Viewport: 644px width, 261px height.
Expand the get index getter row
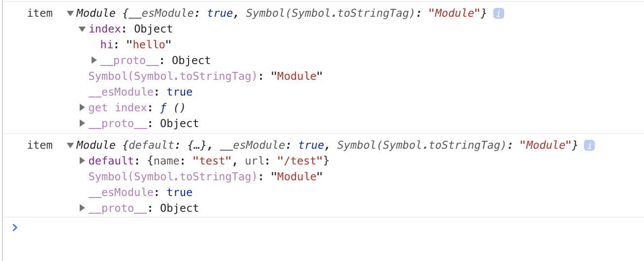click(x=82, y=108)
